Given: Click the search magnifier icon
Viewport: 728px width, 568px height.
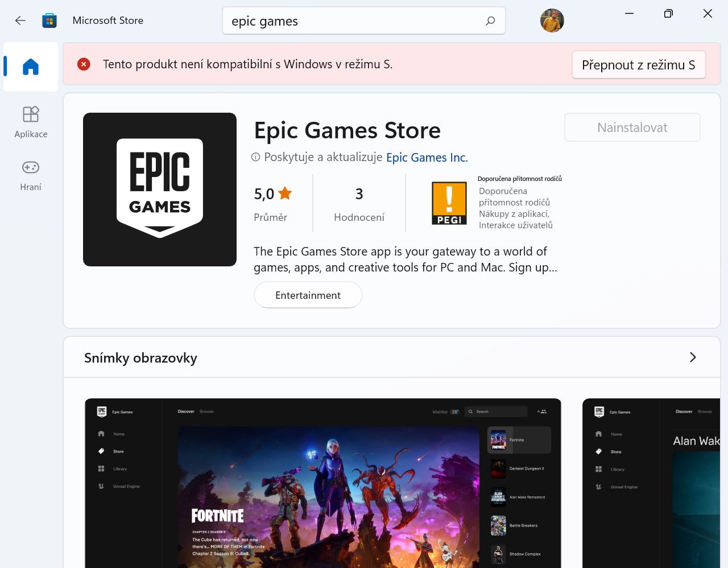Looking at the screenshot, I should point(490,21).
